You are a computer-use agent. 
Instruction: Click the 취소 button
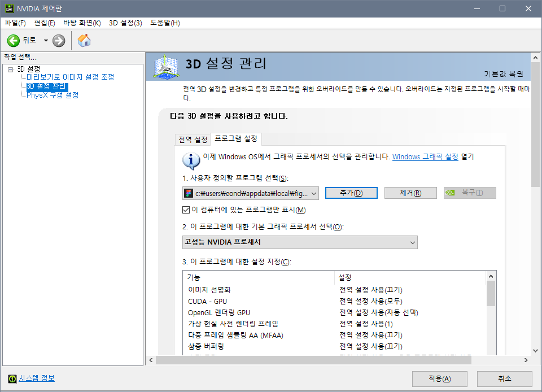(505, 379)
